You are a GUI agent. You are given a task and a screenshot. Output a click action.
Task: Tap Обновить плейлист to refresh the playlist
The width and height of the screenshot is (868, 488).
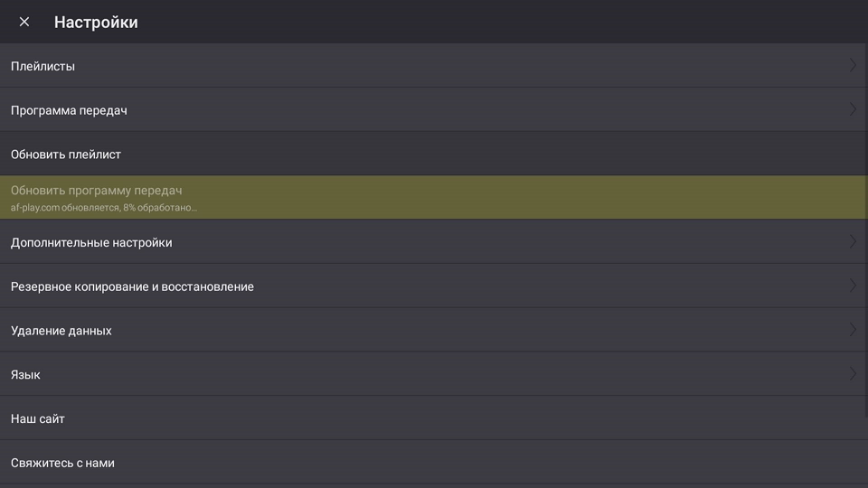coord(66,155)
